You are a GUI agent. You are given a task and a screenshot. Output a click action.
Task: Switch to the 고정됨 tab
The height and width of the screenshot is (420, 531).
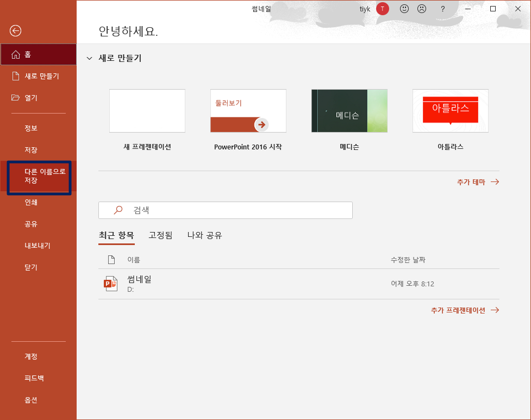(x=160, y=235)
